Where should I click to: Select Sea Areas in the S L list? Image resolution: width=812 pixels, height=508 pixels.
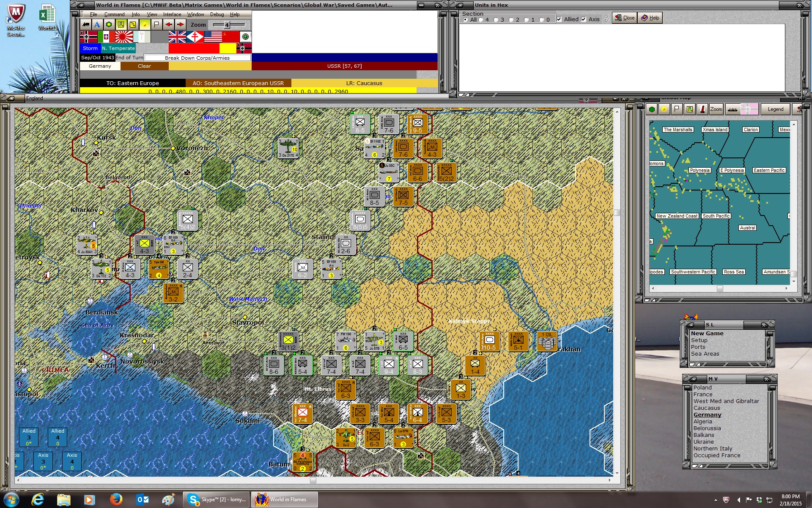(x=705, y=354)
